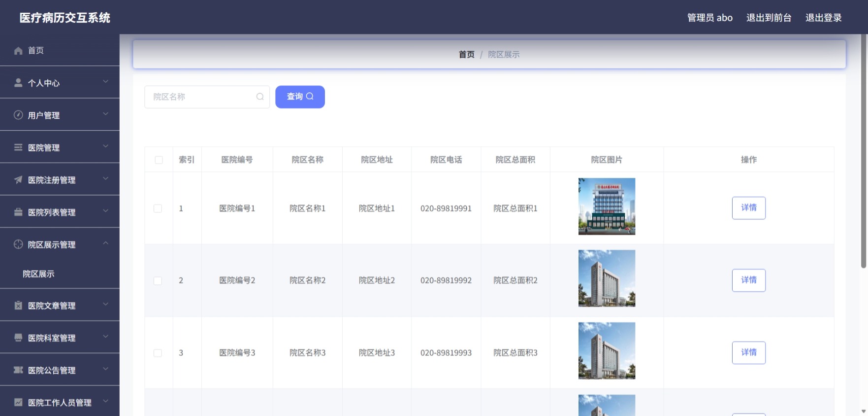Click the phone cell 020-89819992

[x=446, y=280]
